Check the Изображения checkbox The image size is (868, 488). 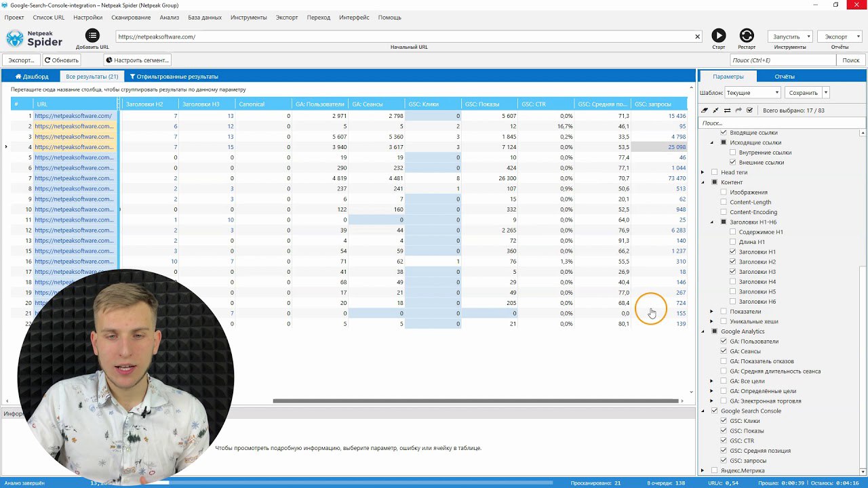[x=724, y=192]
